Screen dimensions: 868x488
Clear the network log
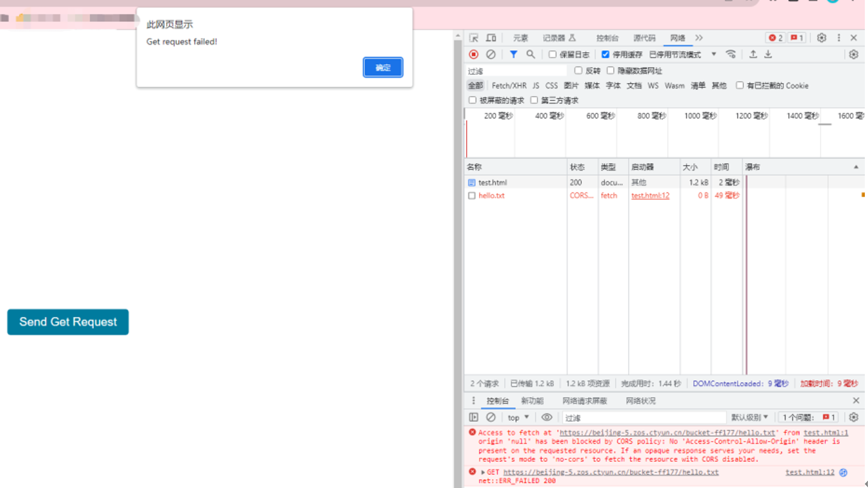pyautogui.click(x=491, y=55)
